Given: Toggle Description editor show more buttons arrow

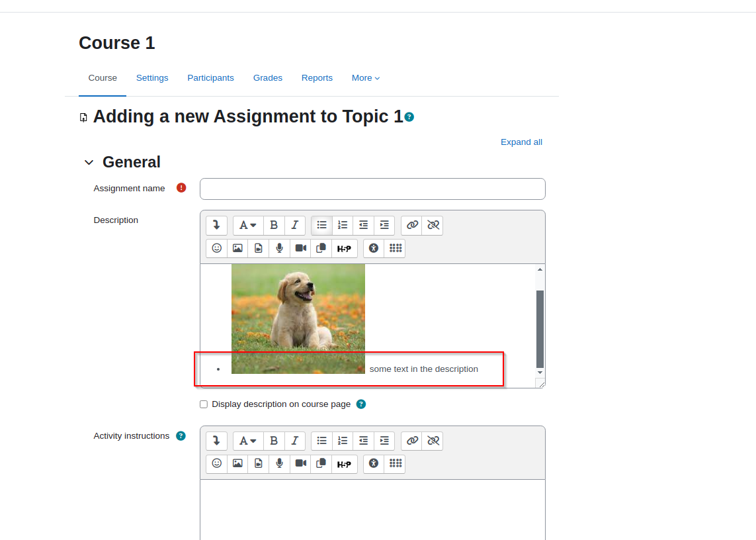Looking at the screenshot, I should point(216,226).
